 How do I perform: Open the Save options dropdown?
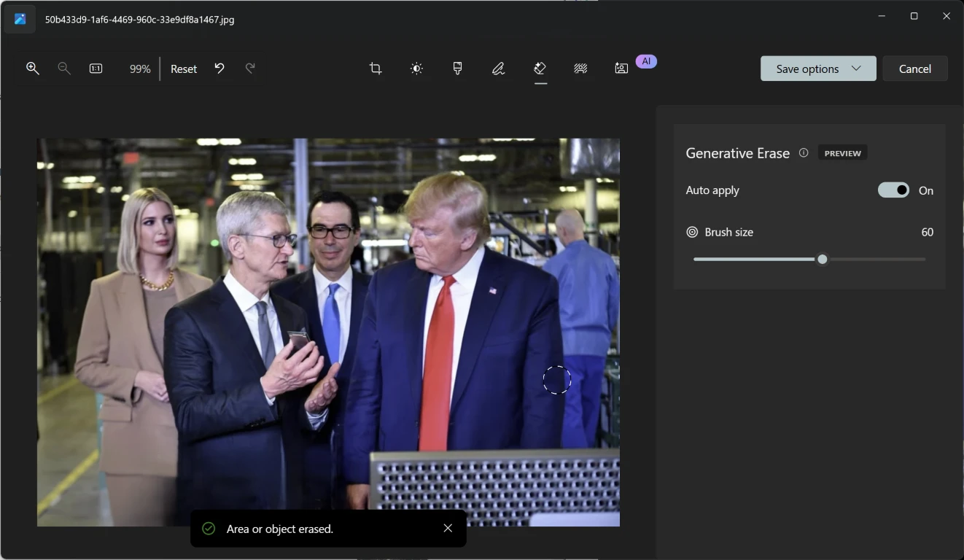click(x=818, y=69)
